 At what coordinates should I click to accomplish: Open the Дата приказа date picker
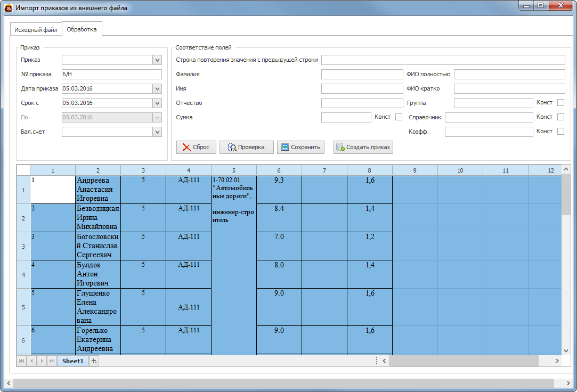coord(157,88)
